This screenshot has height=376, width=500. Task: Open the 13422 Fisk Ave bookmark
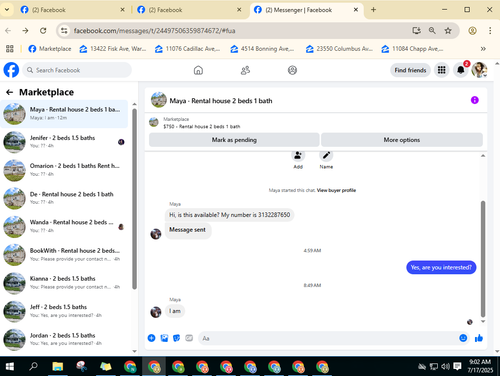coord(113,49)
